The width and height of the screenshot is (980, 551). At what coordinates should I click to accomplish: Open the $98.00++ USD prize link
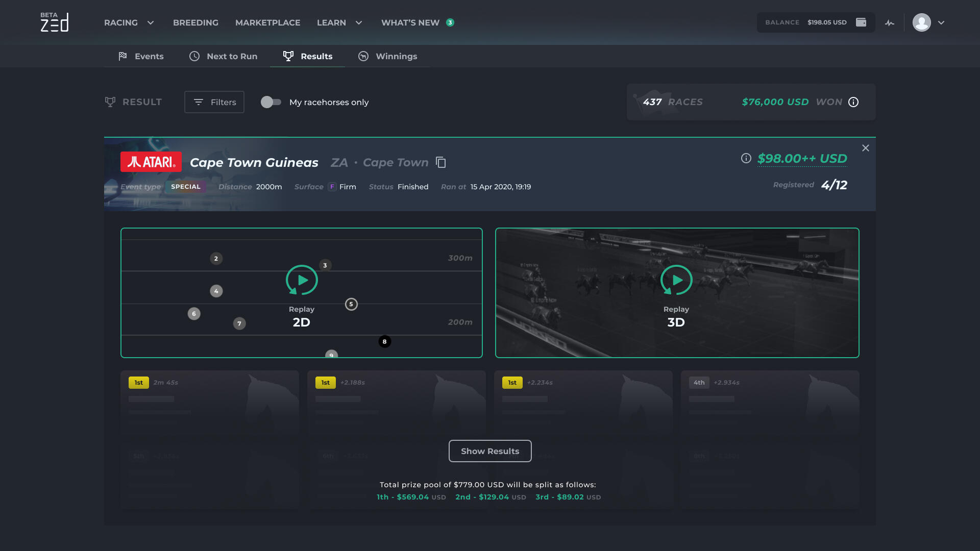coord(802,158)
